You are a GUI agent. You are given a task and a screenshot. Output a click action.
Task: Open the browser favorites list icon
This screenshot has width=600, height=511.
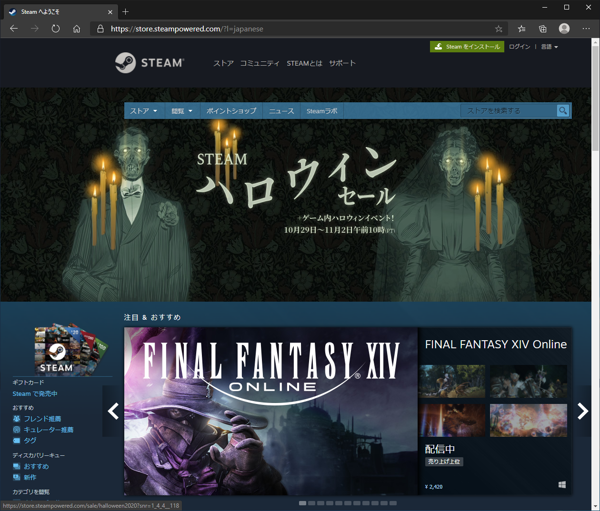point(521,29)
